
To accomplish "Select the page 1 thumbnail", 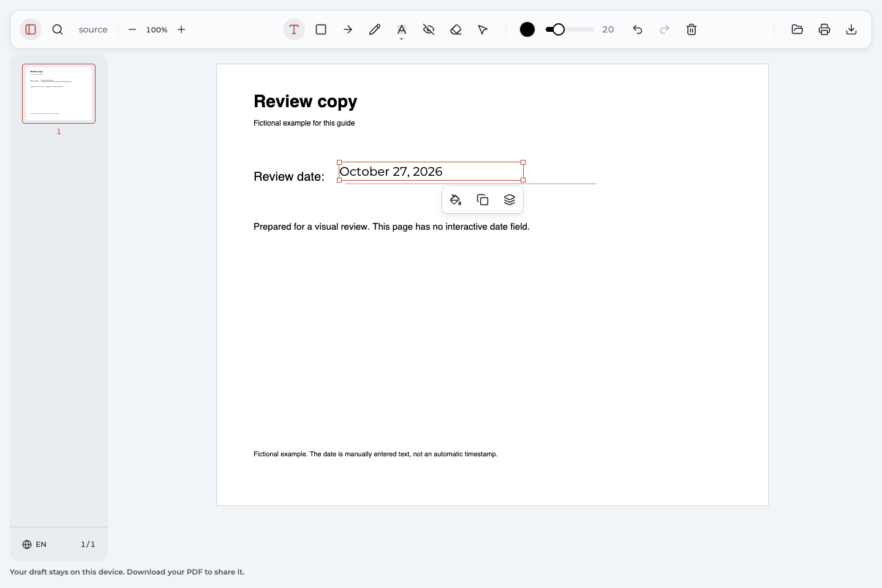I will (59, 94).
